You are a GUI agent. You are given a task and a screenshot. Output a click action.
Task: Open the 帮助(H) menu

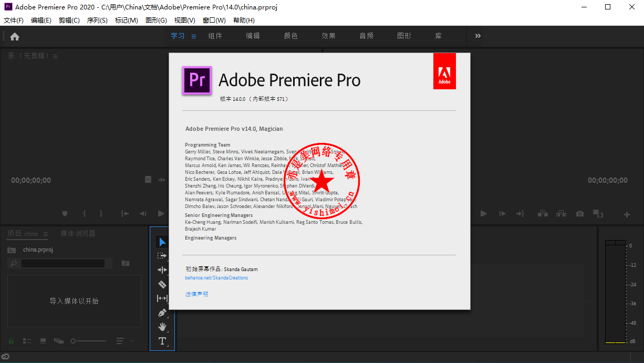[x=244, y=20]
